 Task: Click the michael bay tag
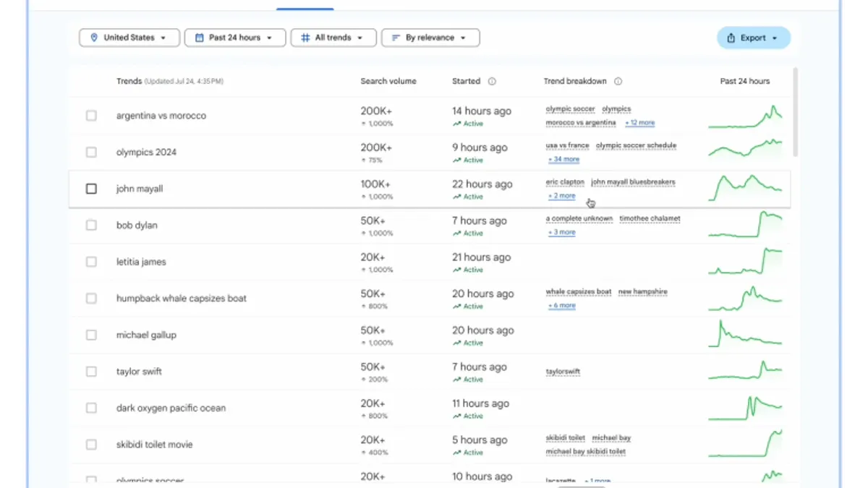click(x=611, y=438)
